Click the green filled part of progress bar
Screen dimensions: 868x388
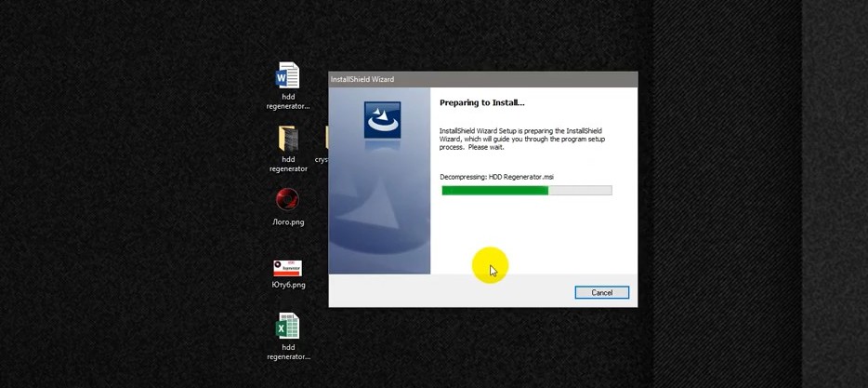[494, 191]
